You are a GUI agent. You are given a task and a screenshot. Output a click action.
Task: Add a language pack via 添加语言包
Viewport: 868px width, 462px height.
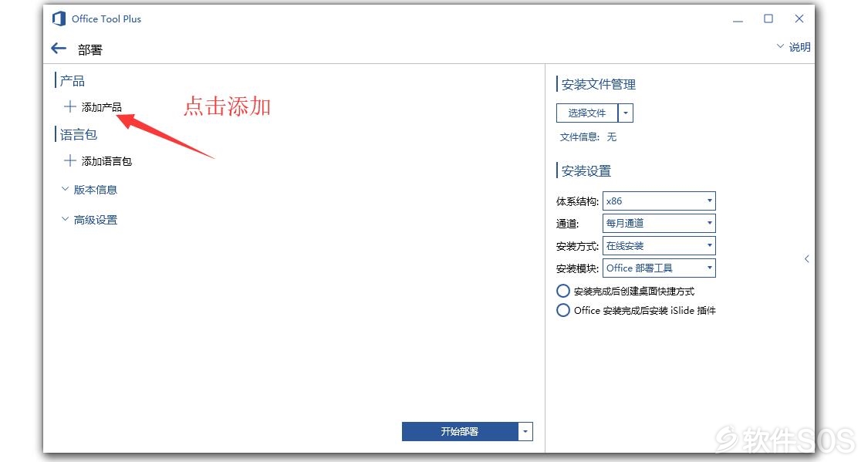coord(98,161)
